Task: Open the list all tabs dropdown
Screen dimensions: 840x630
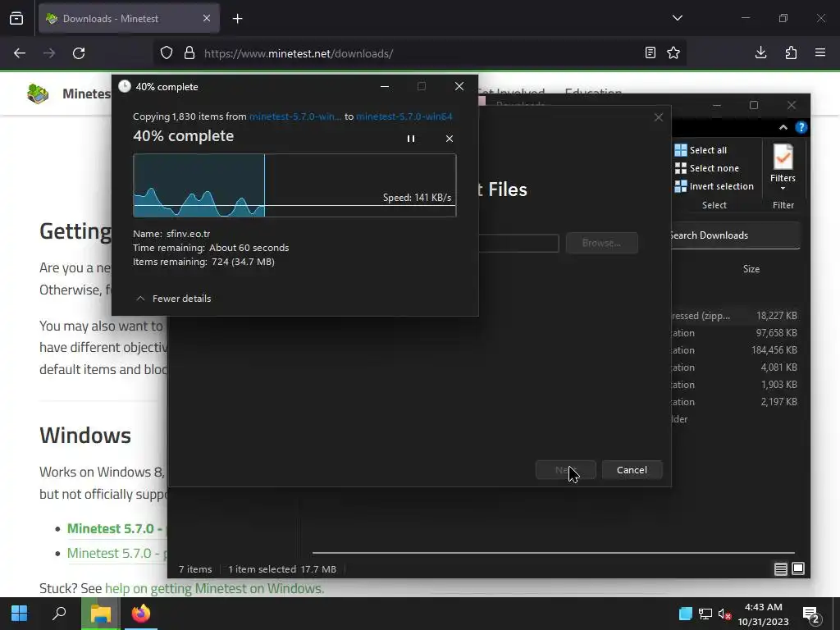Action: (x=677, y=18)
